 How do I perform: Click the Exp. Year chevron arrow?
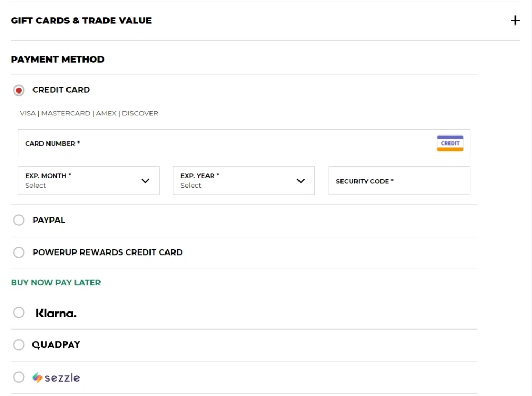(x=301, y=181)
